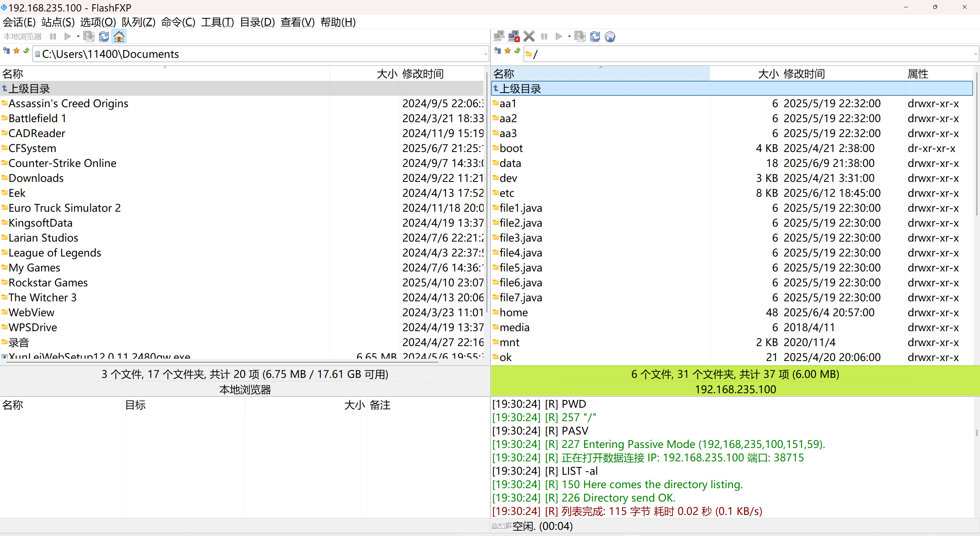Click the remote transfer play button
This screenshot has width=980, height=536.
coord(559,36)
